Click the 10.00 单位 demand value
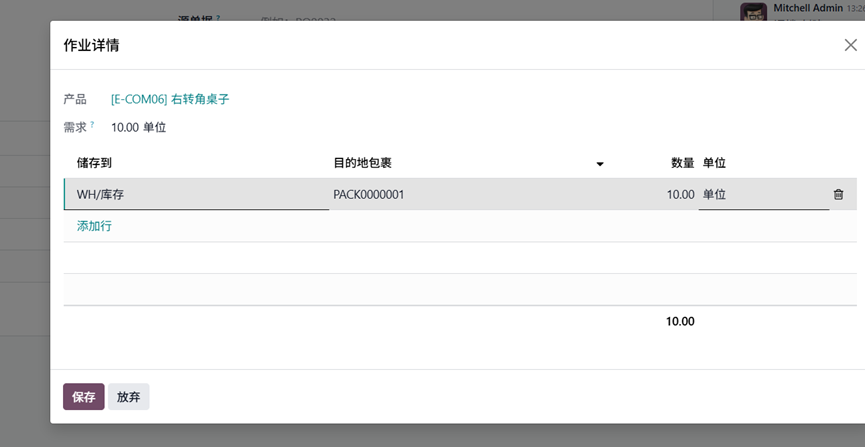865x447 pixels. pos(138,127)
